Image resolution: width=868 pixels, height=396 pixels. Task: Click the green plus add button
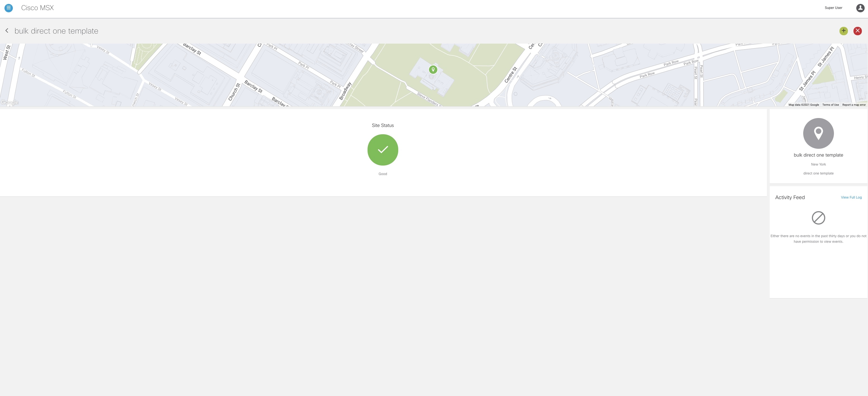coord(843,31)
